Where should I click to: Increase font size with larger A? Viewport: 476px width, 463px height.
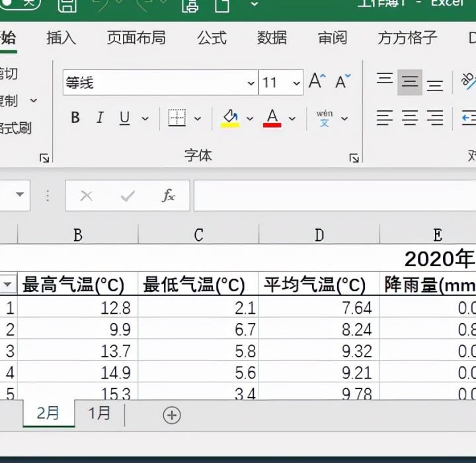coord(317,81)
